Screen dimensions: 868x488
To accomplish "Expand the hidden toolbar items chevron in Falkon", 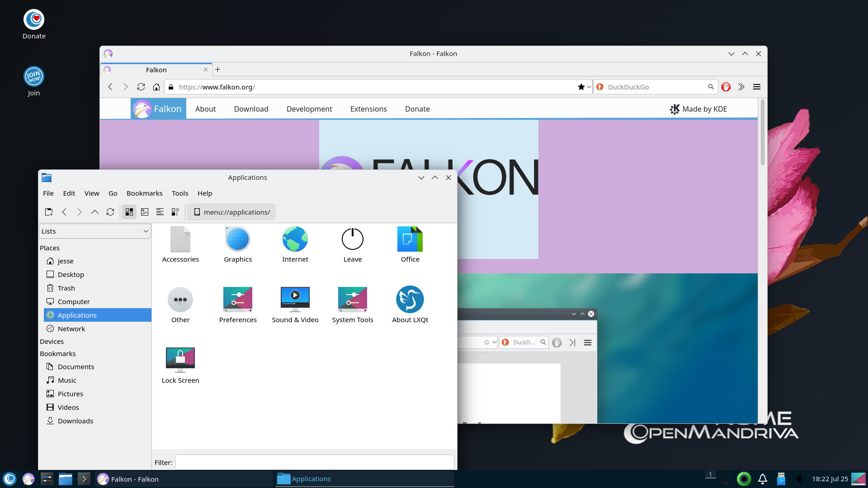I will pos(741,87).
